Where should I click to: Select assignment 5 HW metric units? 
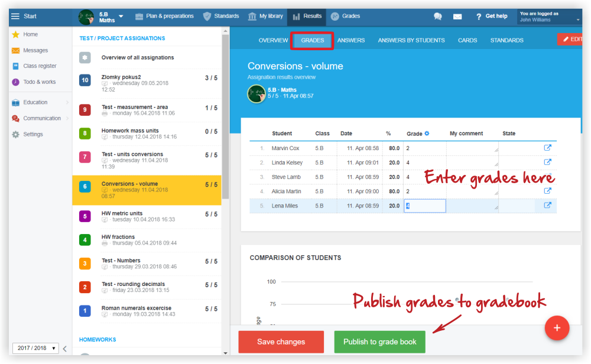coord(146,216)
